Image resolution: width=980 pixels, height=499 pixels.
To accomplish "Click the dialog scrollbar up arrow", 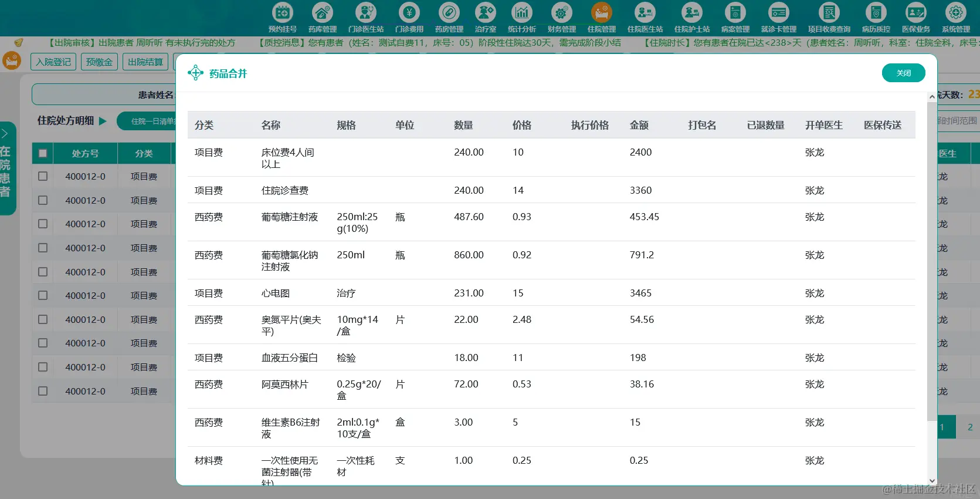I will (x=932, y=97).
